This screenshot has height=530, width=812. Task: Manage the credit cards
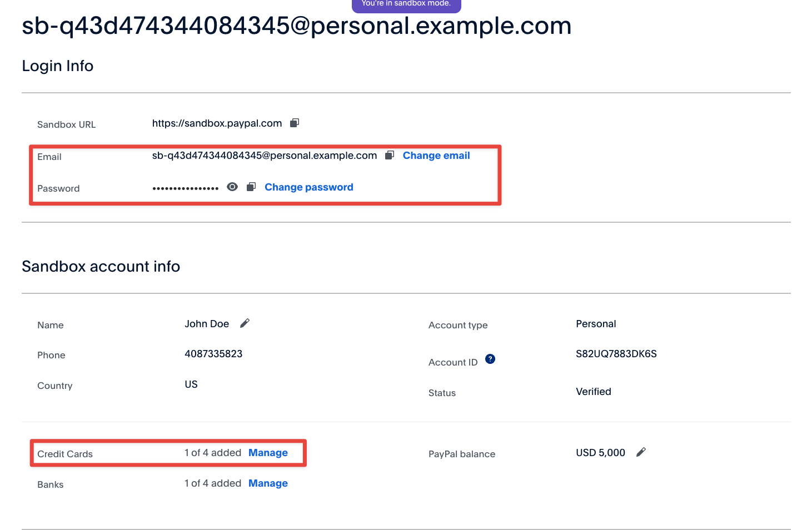pos(268,453)
